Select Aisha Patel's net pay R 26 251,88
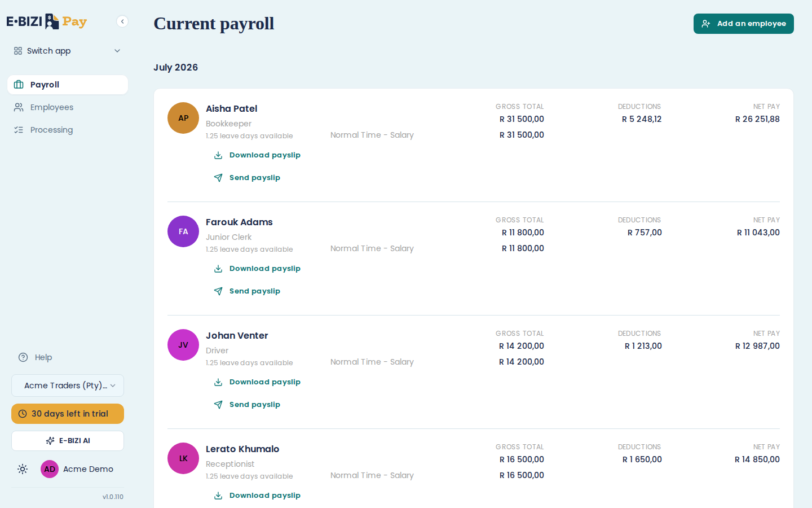 point(757,119)
